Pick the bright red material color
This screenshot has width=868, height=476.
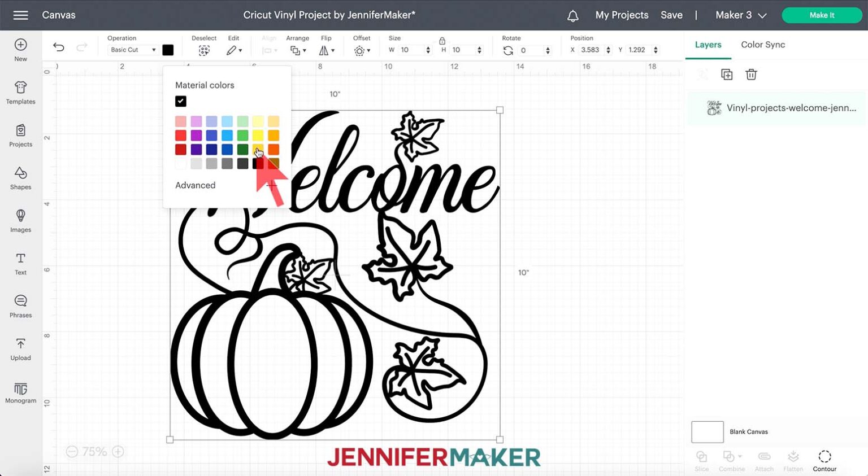click(x=181, y=136)
